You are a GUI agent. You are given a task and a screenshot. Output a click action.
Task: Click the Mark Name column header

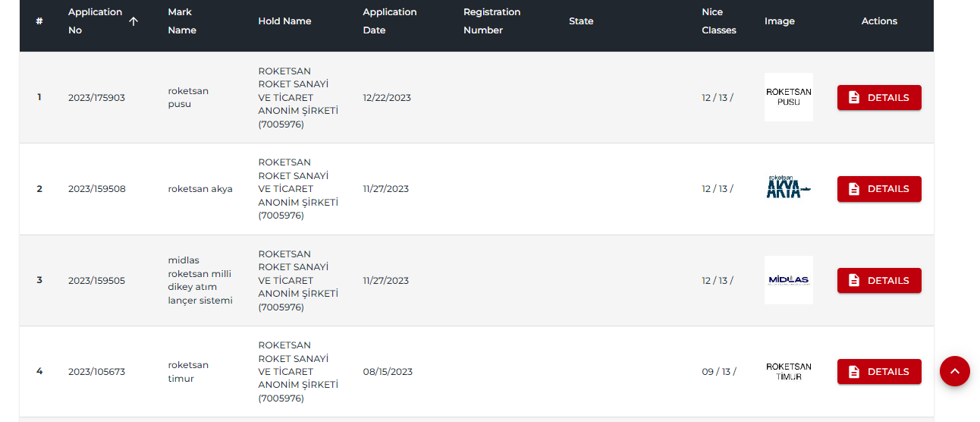(x=182, y=21)
